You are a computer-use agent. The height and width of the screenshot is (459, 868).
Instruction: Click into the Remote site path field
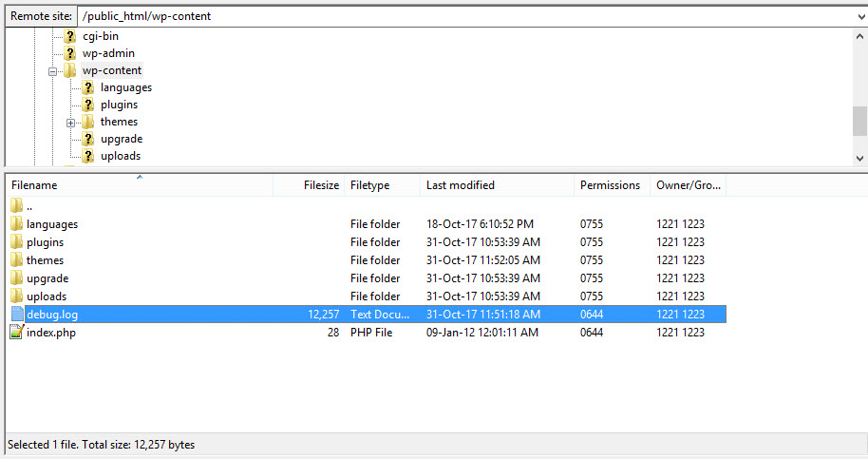[464, 16]
